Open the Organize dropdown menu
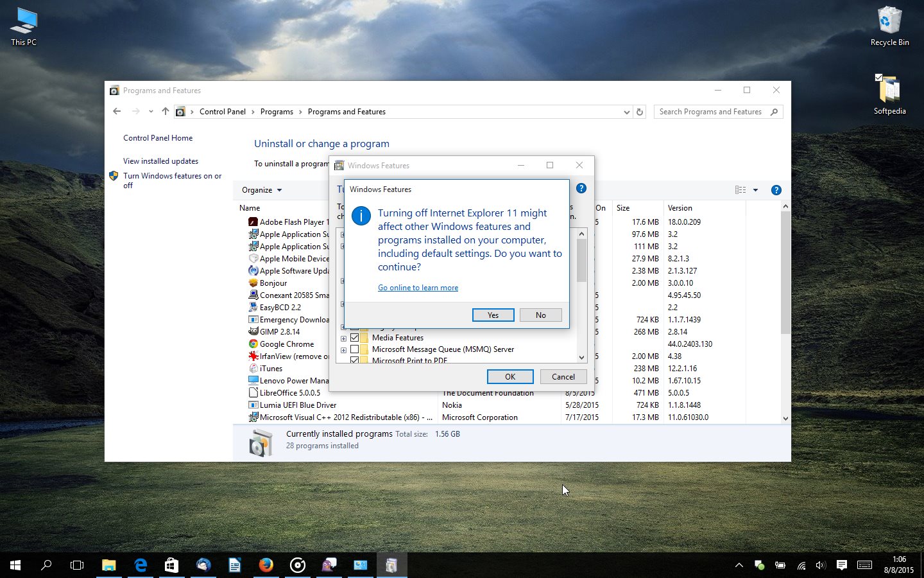 [x=262, y=190]
